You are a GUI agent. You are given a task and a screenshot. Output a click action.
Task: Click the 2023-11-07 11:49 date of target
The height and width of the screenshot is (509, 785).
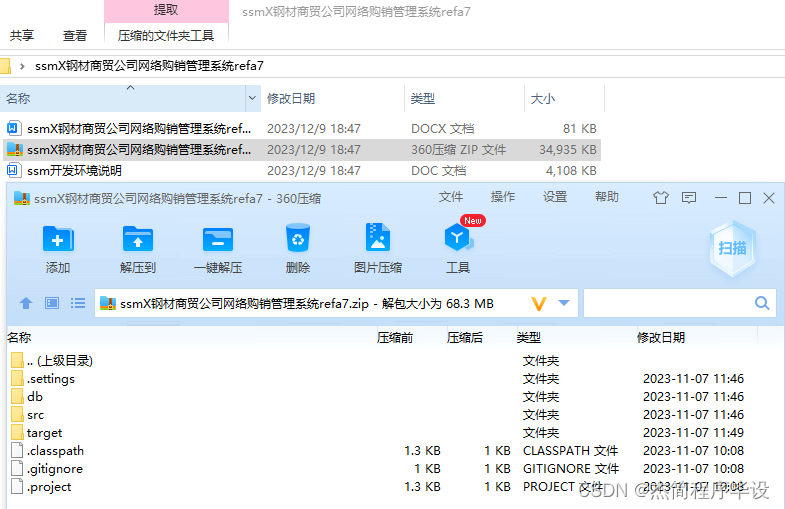tap(693, 432)
